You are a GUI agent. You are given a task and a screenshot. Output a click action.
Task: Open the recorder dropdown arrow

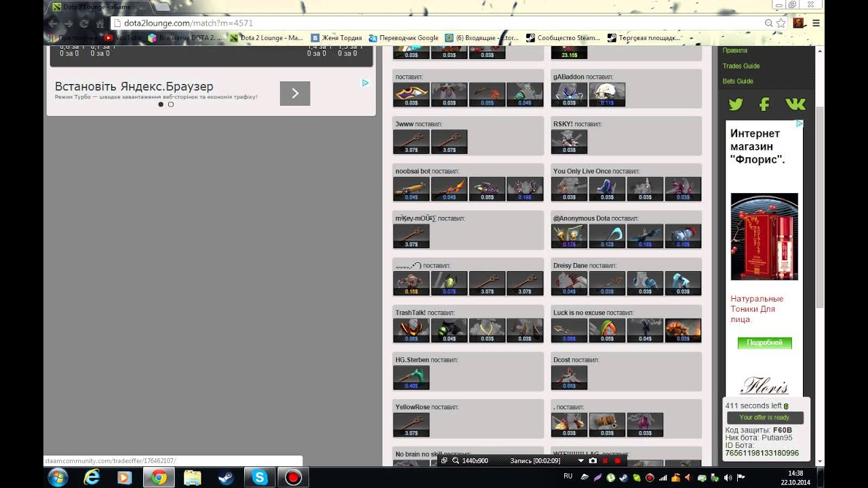(x=580, y=461)
